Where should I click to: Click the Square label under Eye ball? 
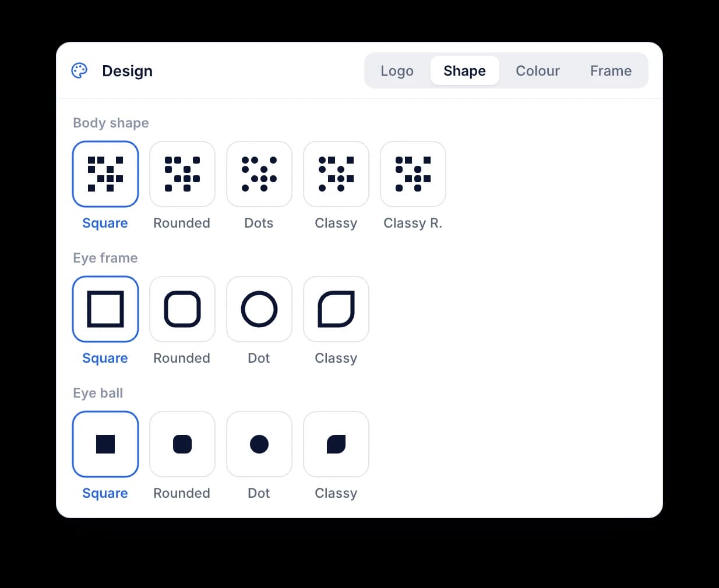click(105, 493)
